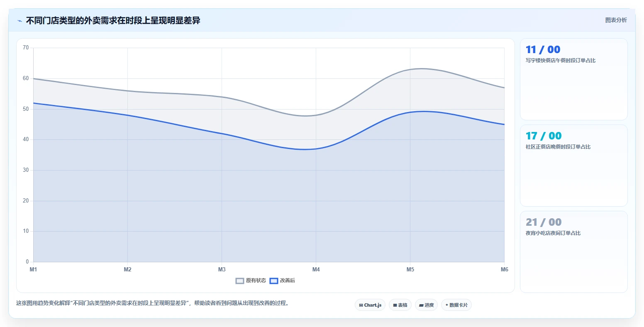Click the M4 x-axis label
Viewport: 644px width, 327px height.
click(x=316, y=270)
